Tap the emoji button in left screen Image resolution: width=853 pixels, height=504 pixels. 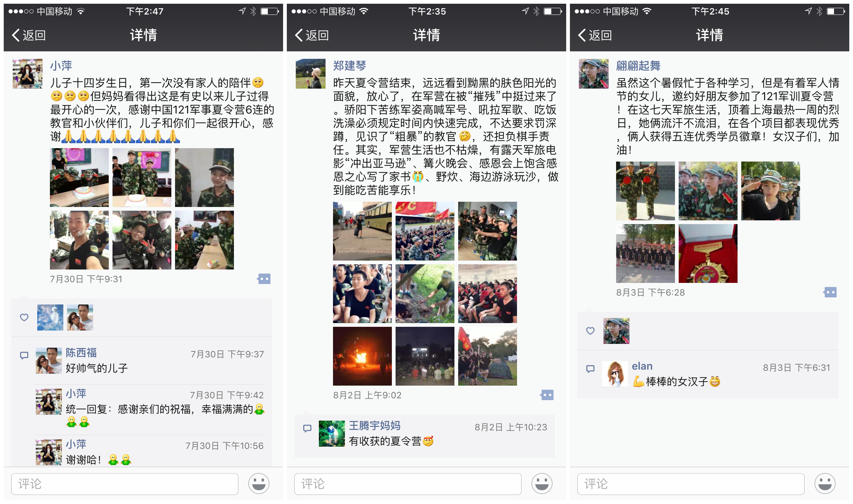(259, 484)
